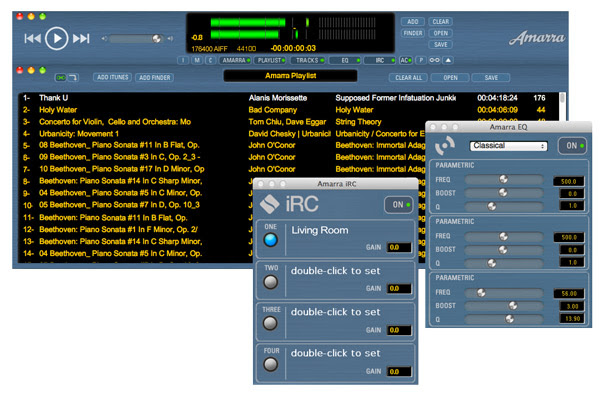Toggle the AC button

tap(406, 60)
